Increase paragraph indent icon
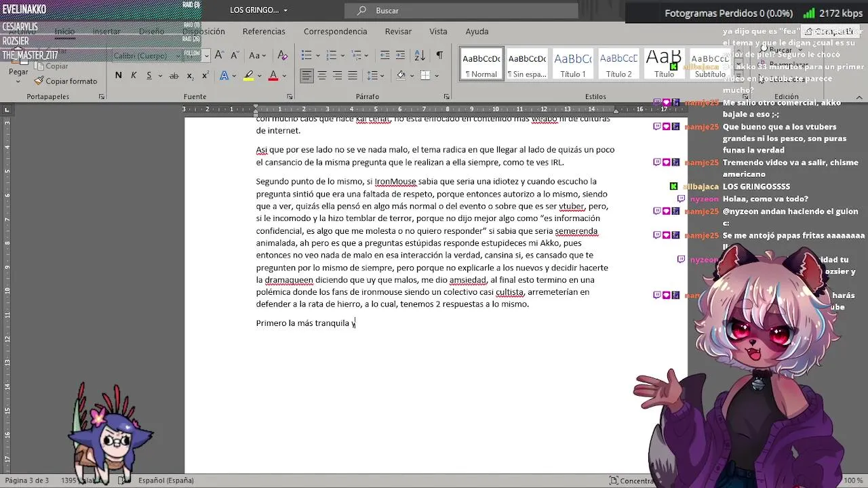Viewport: 868px width, 488px height. point(400,55)
